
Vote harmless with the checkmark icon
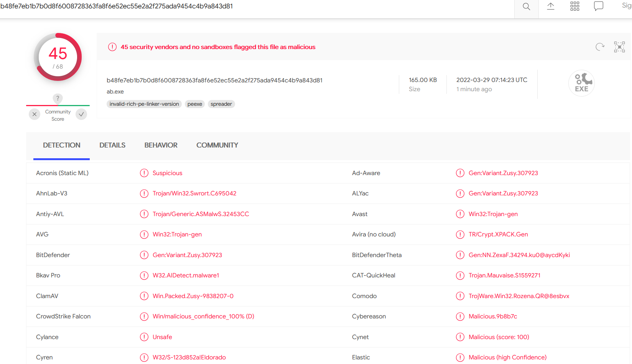point(81,114)
